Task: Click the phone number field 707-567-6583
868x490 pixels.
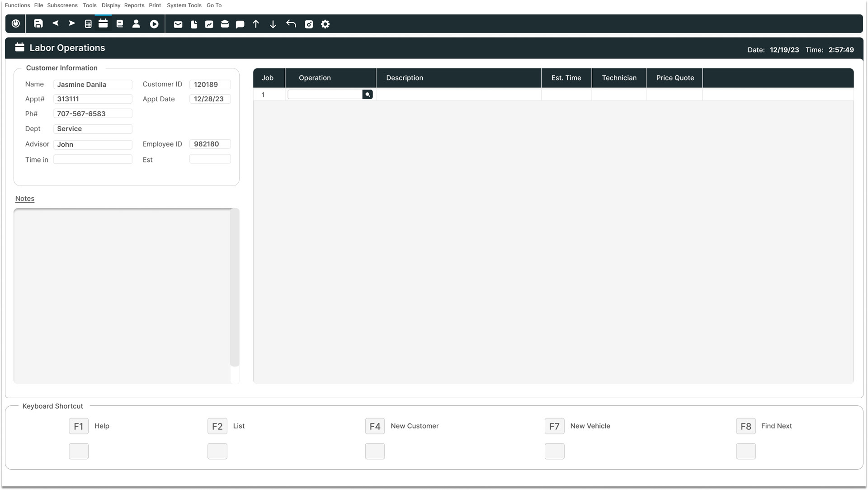Action: [93, 114]
